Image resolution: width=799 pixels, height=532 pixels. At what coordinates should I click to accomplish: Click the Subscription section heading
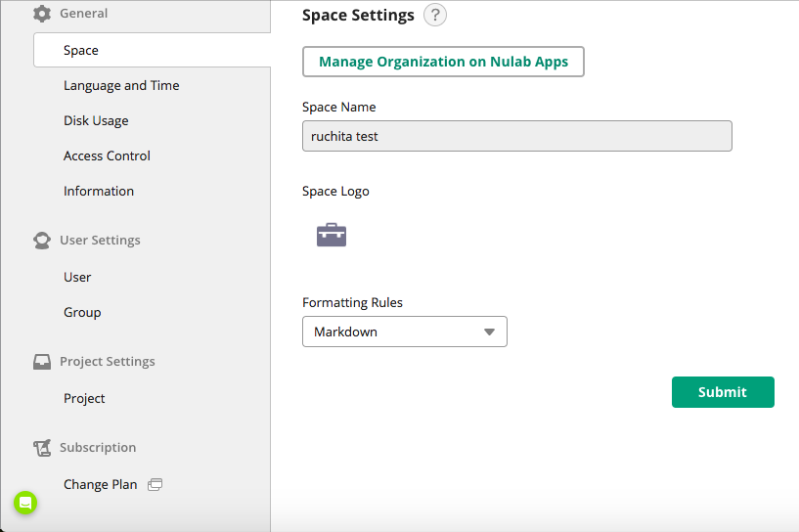98,448
